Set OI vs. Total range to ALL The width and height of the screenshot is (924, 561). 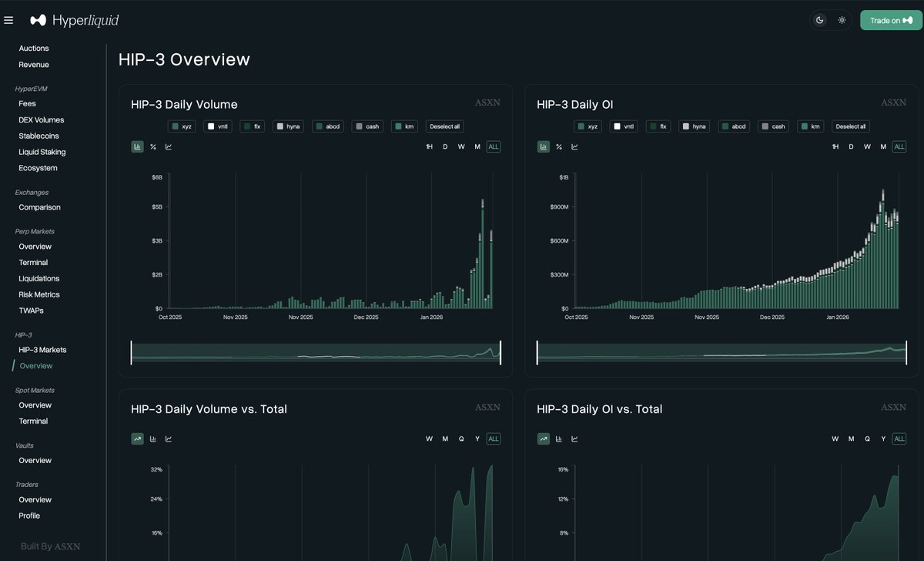(899, 438)
